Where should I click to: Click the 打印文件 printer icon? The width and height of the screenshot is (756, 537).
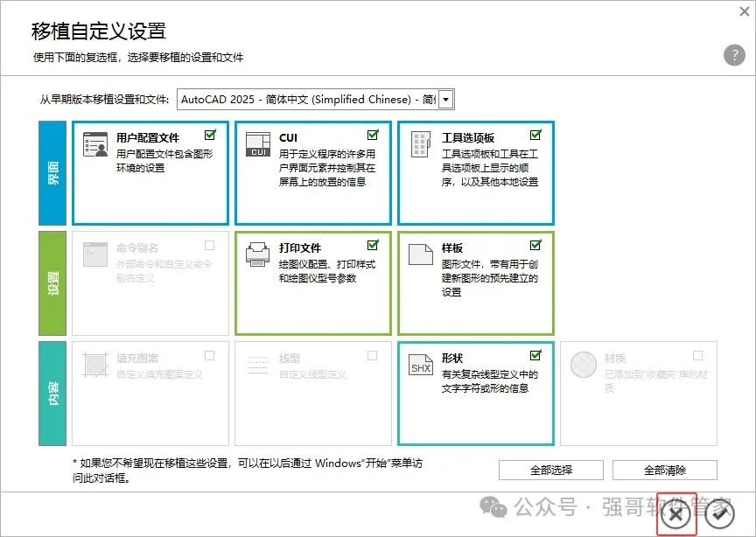[x=258, y=254]
